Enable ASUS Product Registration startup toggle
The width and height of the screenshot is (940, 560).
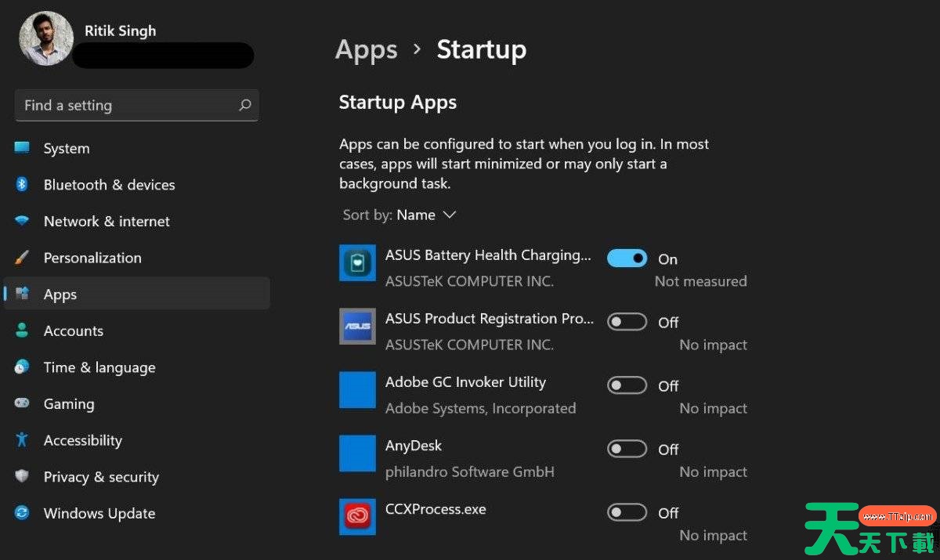point(627,322)
